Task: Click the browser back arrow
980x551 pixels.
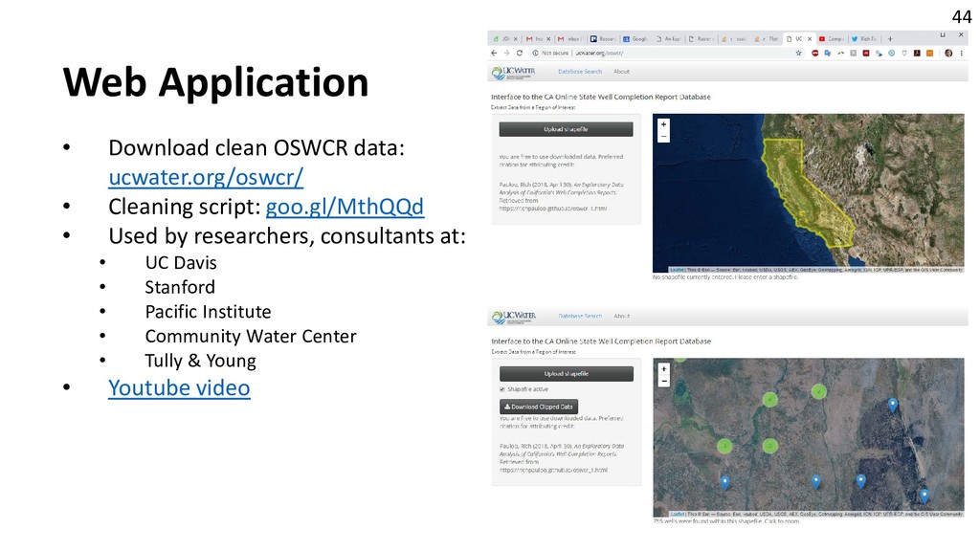Action: 494,54
